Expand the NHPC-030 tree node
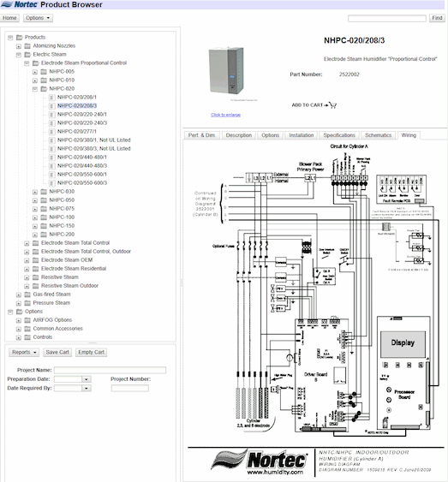The height and width of the screenshot is (482, 448). [x=35, y=192]
